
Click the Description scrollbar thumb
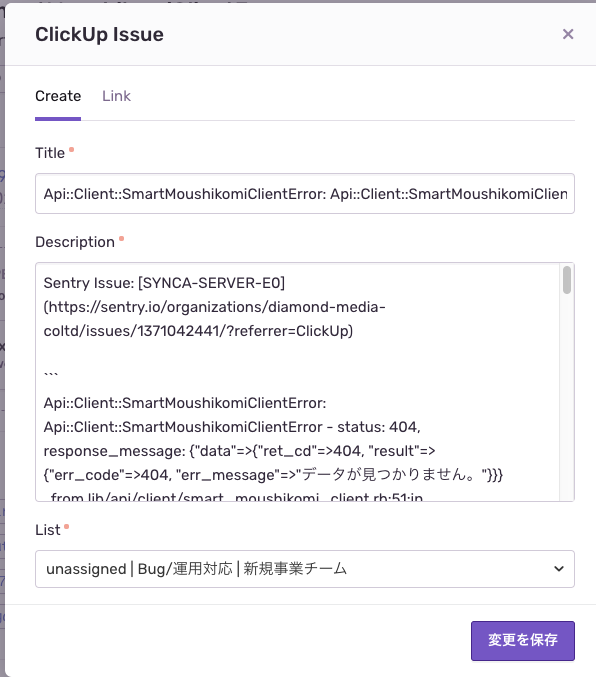point(567,280)
